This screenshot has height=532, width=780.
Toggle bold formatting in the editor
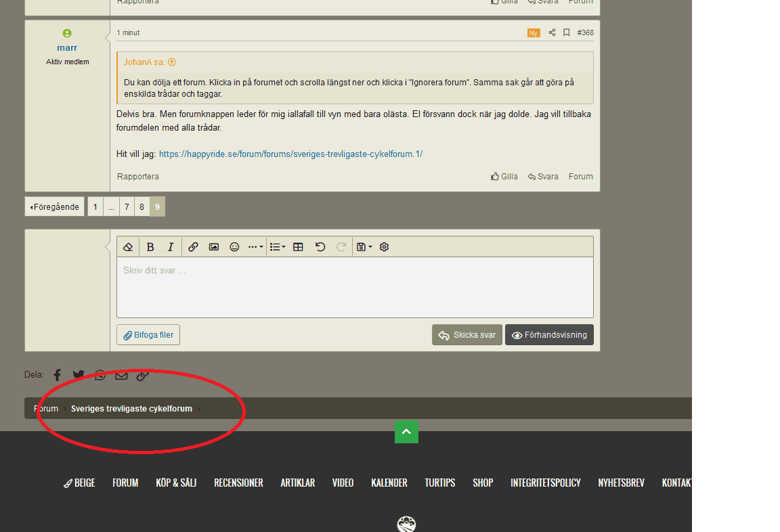tap(150, 247)
